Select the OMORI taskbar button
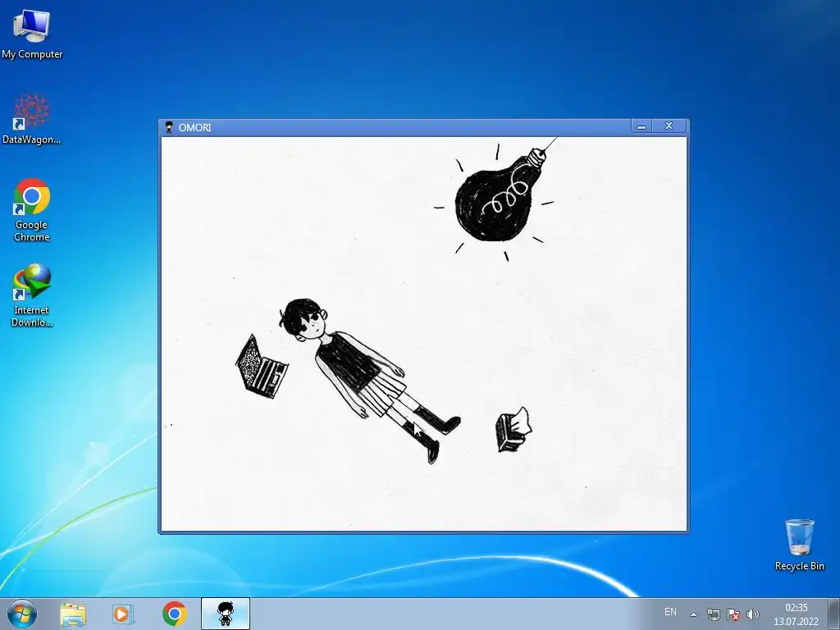 click(x=226, y=614)
